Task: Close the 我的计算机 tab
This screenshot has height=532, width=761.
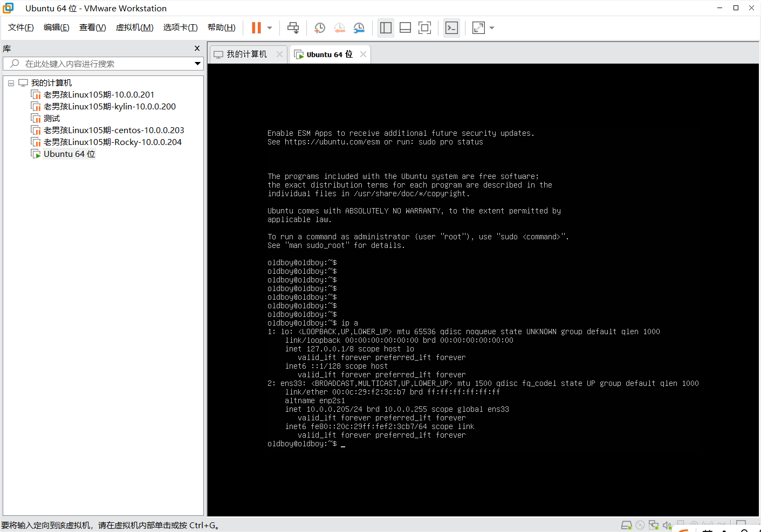Action: click(279, 54)
